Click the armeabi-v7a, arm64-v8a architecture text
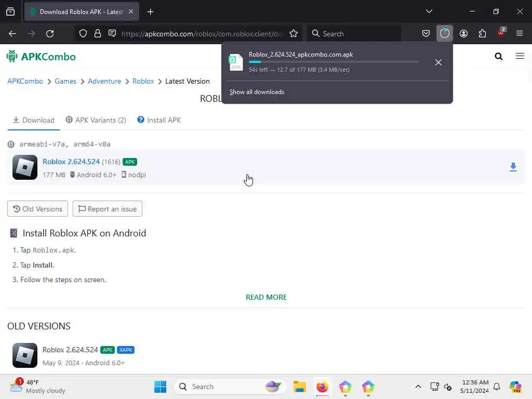532x399 pixels. [x=65, y=144]
